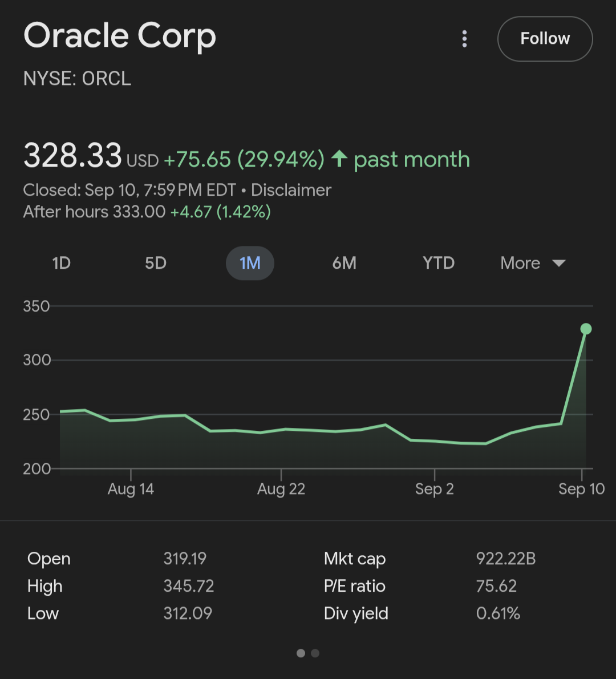616x679 pixels.
Task: Click the Sep 10 date label
Action: (x=581, y=489)
